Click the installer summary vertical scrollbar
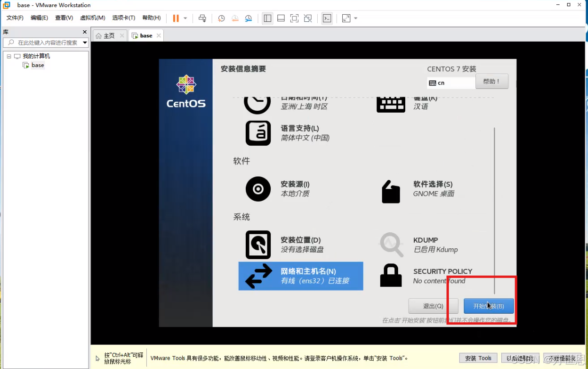 pyautogui.click(x=494, y=211)
